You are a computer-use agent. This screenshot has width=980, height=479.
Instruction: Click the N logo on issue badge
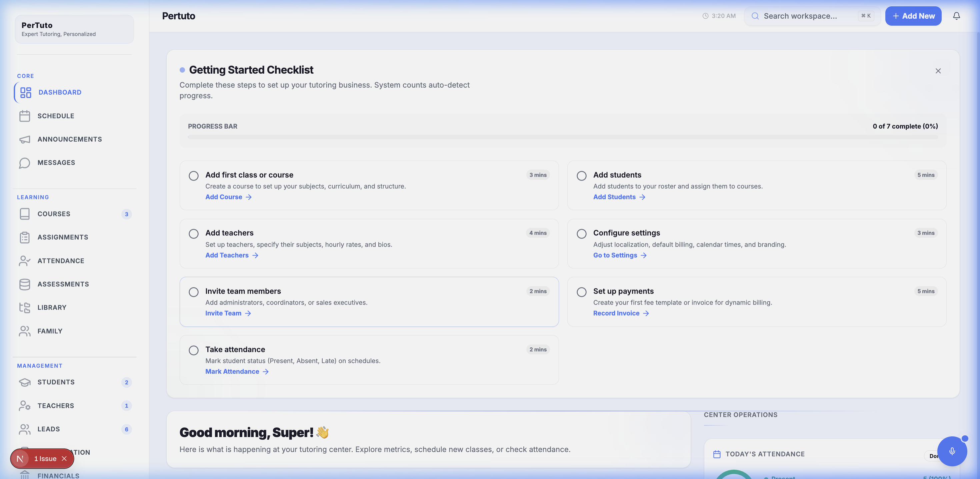click(20, 459)
